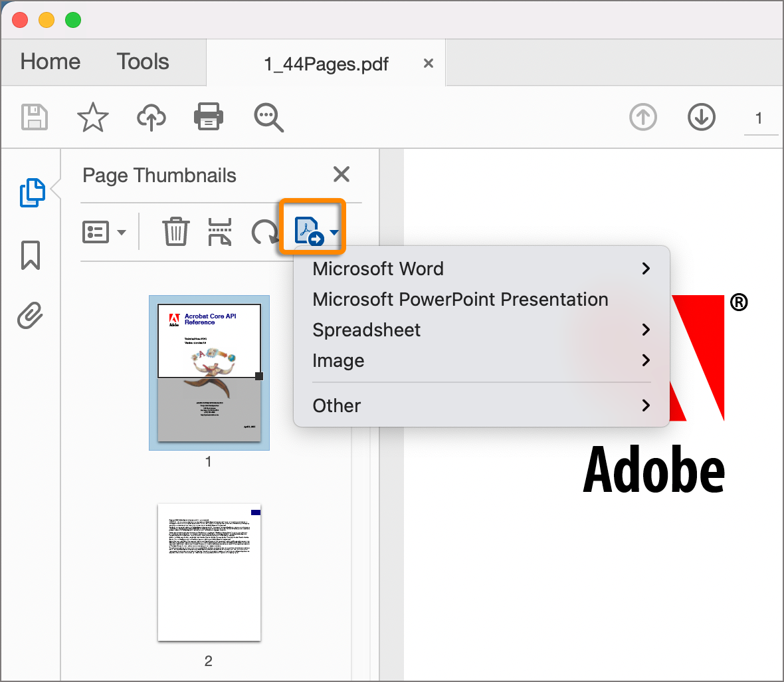
Task: Go to next page with down arrow
Action: (x=701, y=117)
